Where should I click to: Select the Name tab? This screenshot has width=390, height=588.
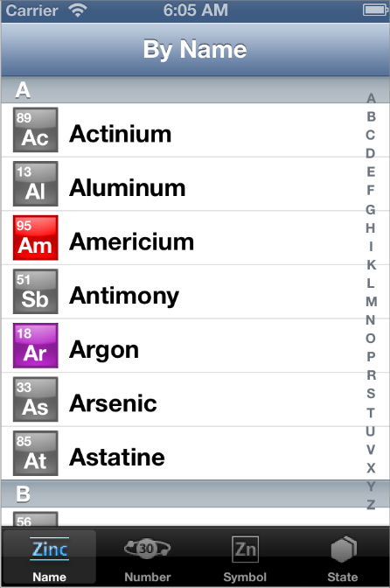[50, 557]
